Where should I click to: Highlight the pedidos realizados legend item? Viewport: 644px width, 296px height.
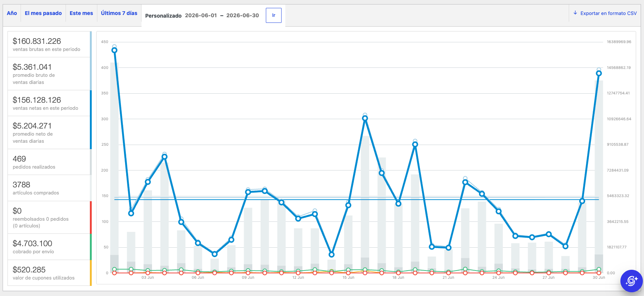click(49, 162)
